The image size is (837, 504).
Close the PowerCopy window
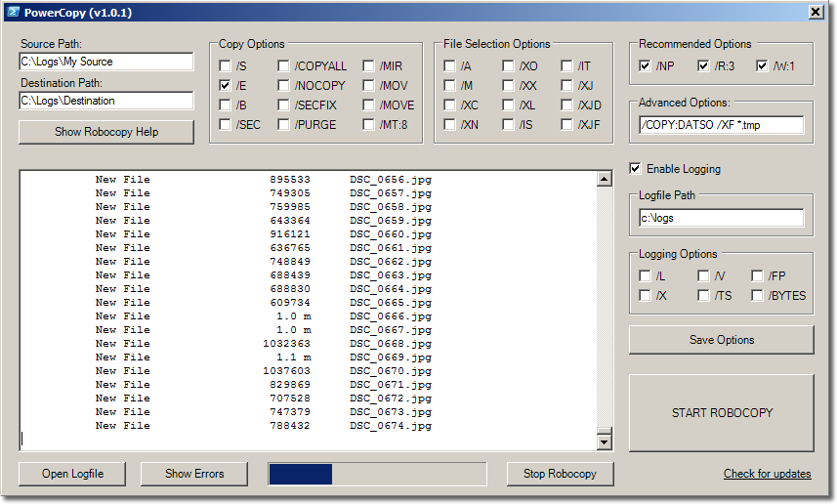pos(816,12)
